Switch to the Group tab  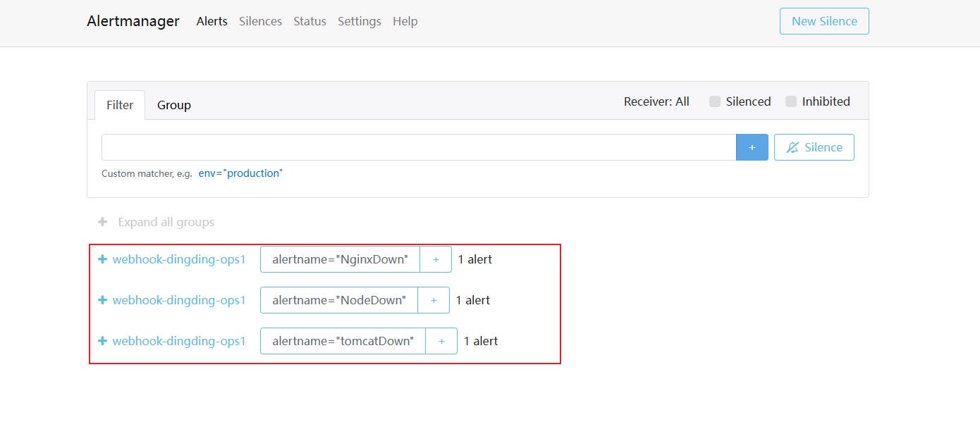click(173, 105)
